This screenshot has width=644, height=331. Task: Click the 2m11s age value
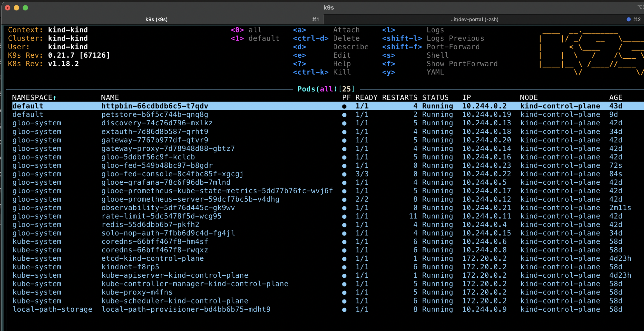tap(620, 208)
